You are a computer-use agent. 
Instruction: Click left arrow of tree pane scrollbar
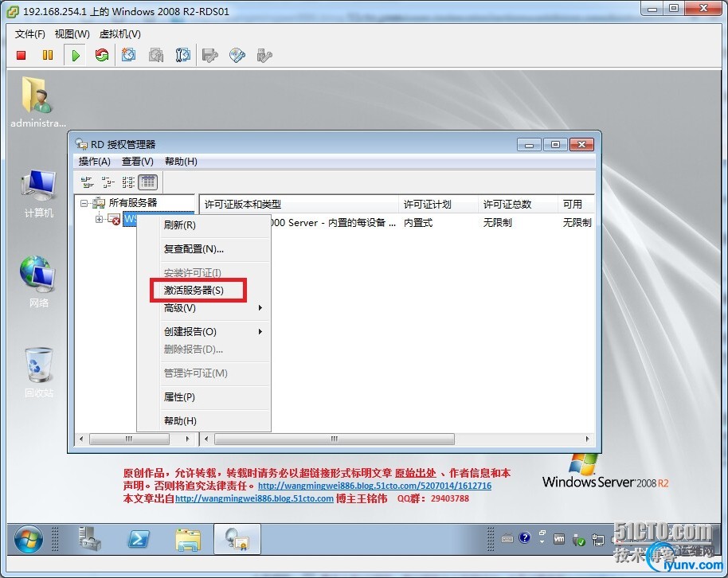point(81,439)
